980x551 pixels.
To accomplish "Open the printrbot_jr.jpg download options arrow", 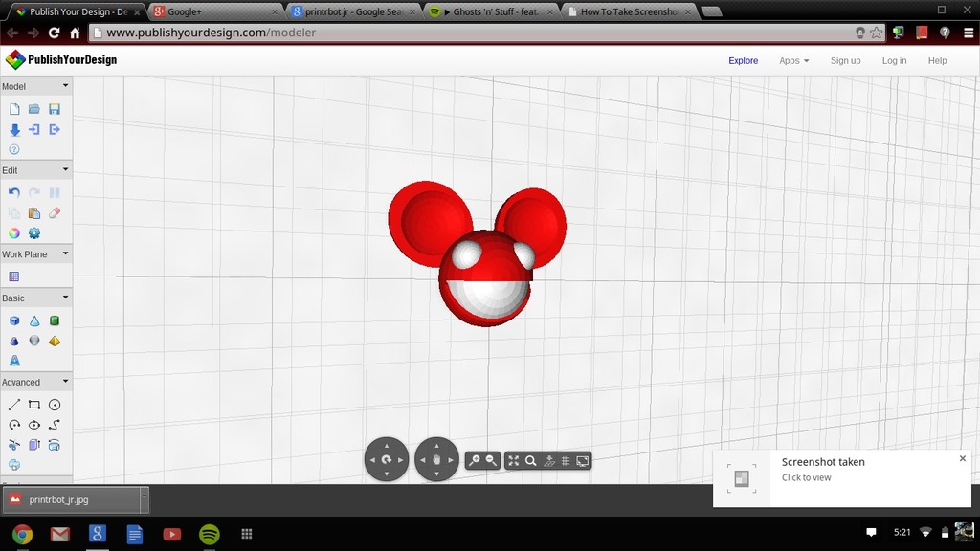I will click(x=145, y=499).
